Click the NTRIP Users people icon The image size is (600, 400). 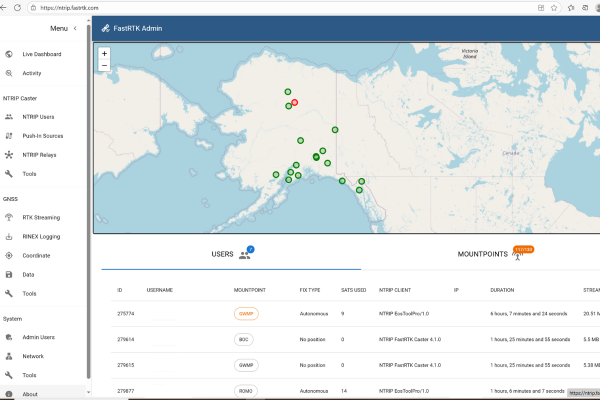point(9,117)
